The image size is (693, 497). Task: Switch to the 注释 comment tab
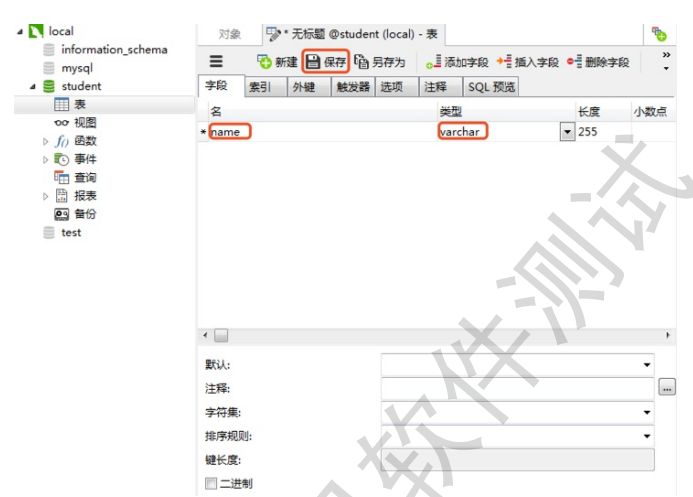pos(440,87)
